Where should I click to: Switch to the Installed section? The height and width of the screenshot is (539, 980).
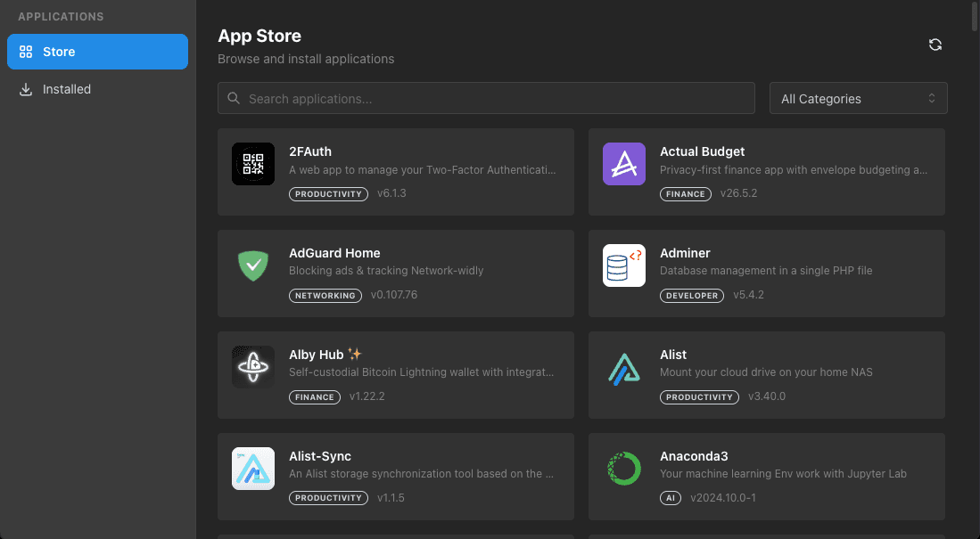(97, 89)
